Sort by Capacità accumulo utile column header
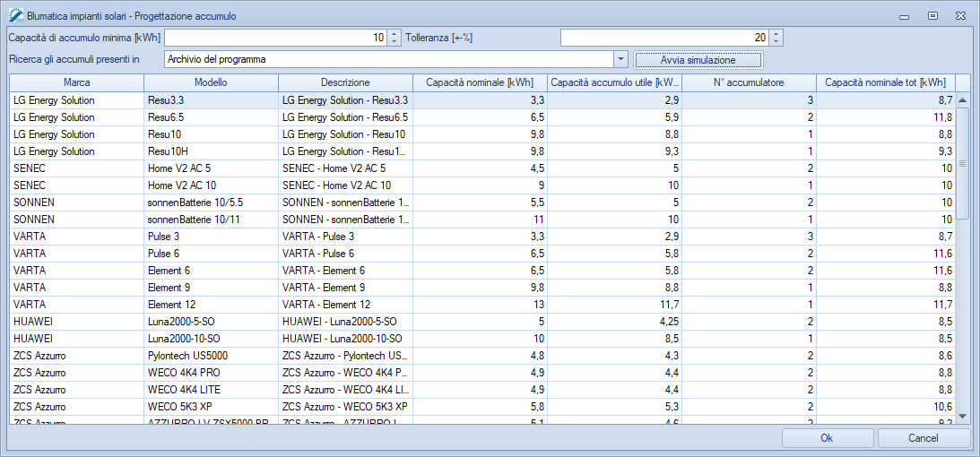 [x=614, y=82]
